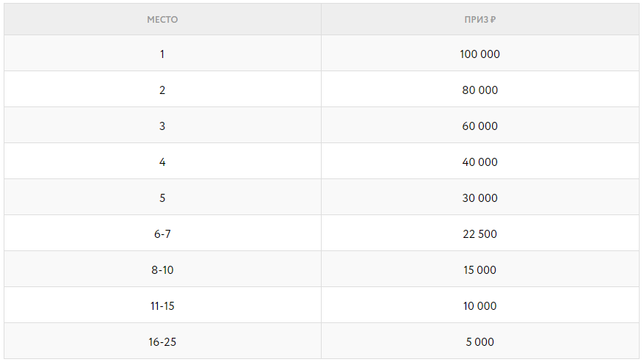
Task: Click the 6-7 place range cell
Action: (x=162, y=234)
